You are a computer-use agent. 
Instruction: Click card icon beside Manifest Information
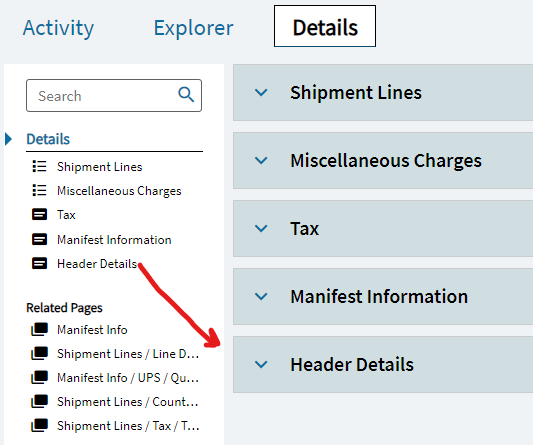[x=39, y=239]
